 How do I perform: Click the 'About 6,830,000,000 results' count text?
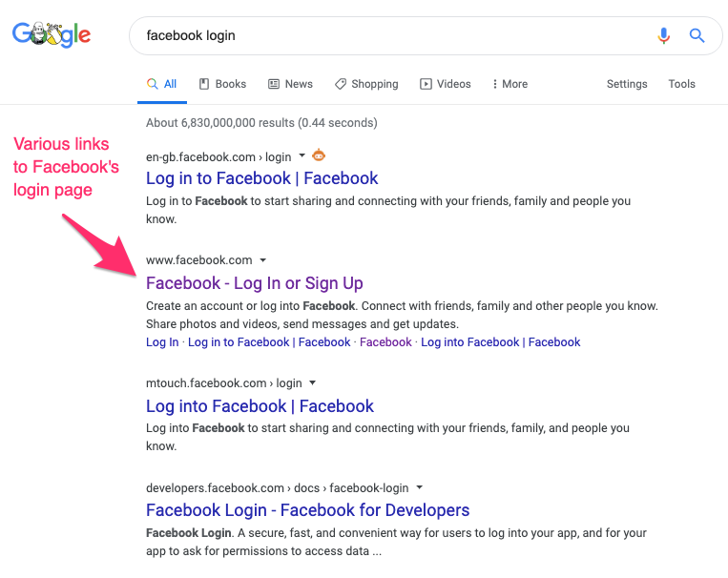point(261,123)
